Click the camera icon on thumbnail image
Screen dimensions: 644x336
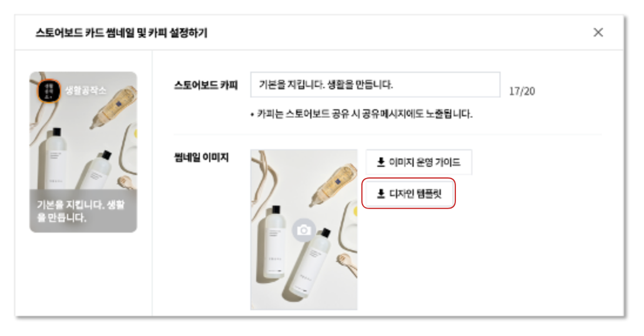pyautogui.click(x=304, y=230)
